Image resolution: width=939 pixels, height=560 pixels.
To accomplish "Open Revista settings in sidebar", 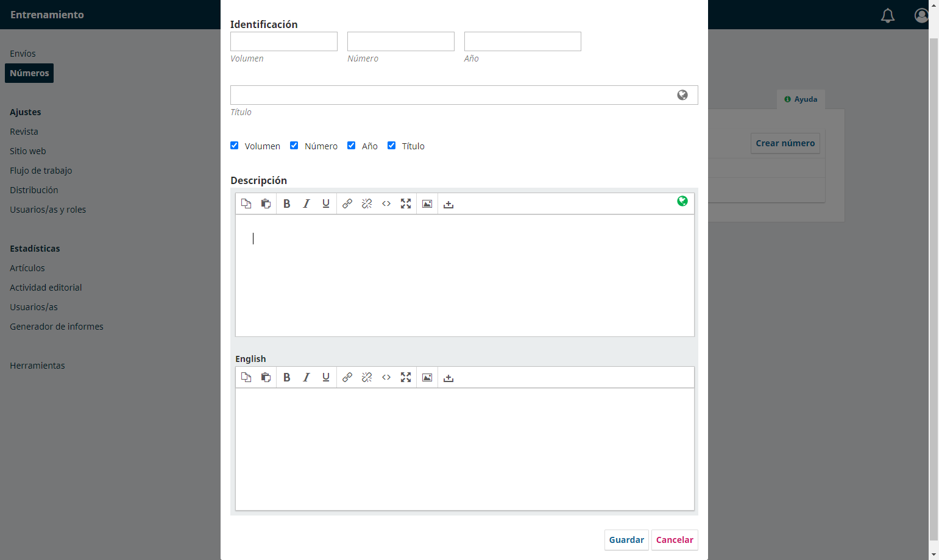I will [24, 132].
